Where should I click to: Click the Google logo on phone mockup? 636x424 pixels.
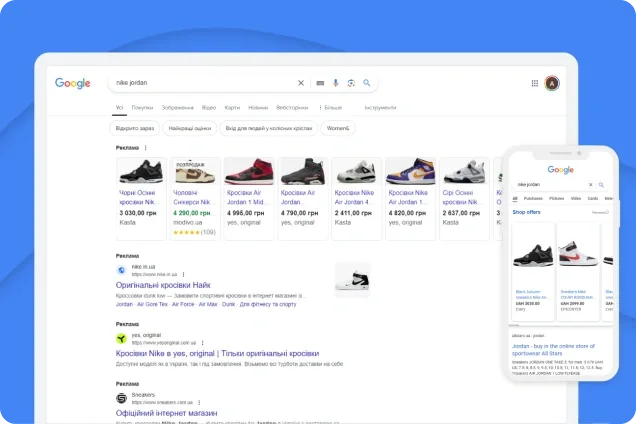[561, 170]
